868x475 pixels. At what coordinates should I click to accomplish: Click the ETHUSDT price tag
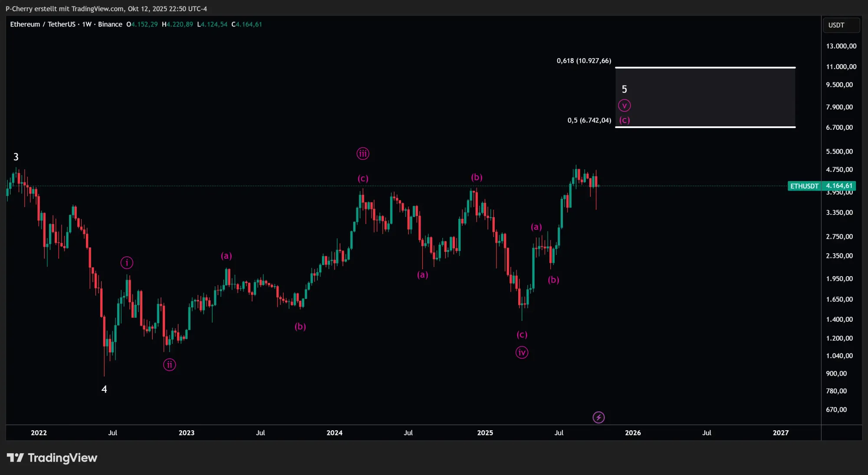804,186
